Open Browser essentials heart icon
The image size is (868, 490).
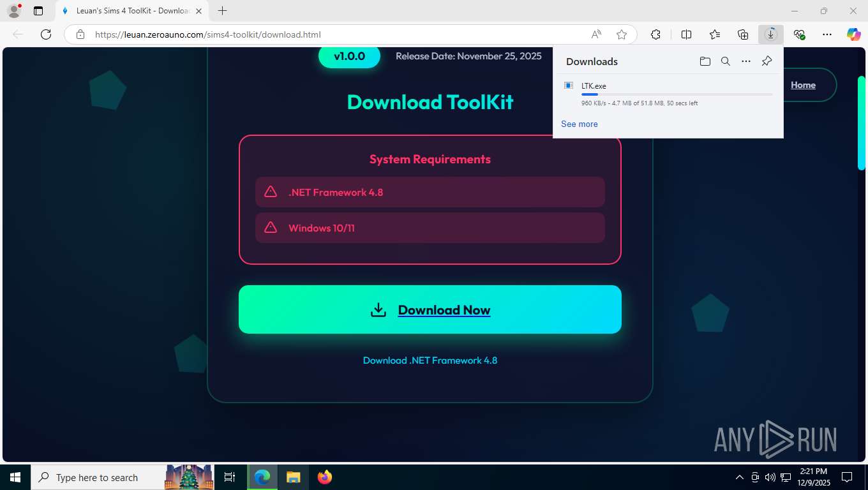pyautogui.click(x=799, y=34)
